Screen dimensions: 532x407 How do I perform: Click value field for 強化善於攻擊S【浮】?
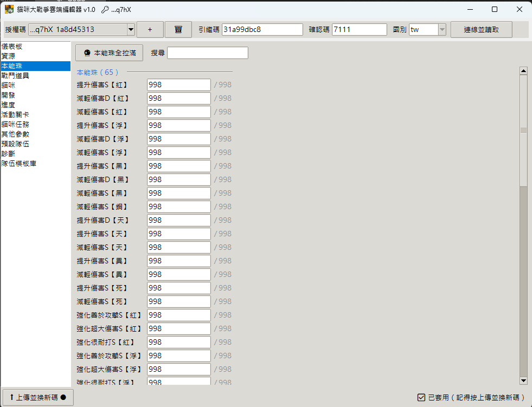[179, 356]
